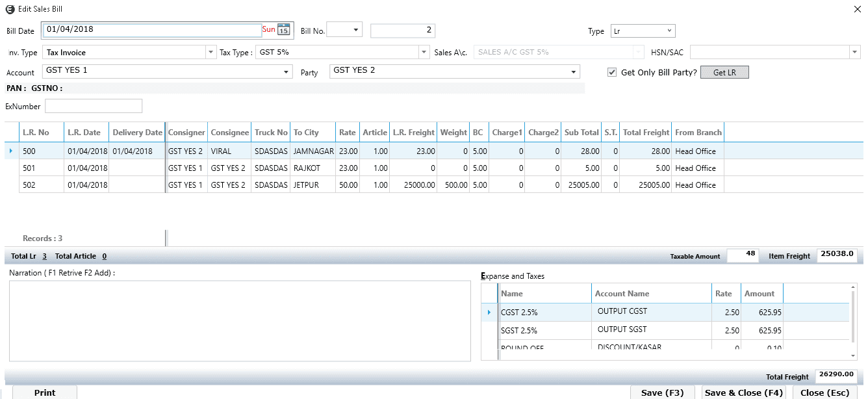868x399 pixels.
Task: Click the row indicator arrow for L.R. 500
Action: point(11,151)
